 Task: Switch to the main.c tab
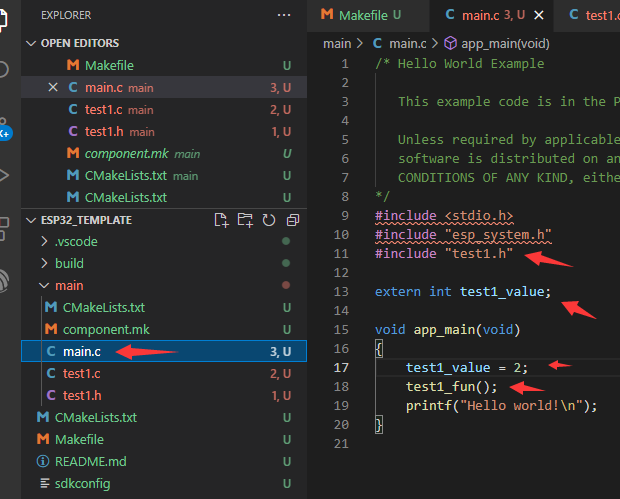[491, 16]
